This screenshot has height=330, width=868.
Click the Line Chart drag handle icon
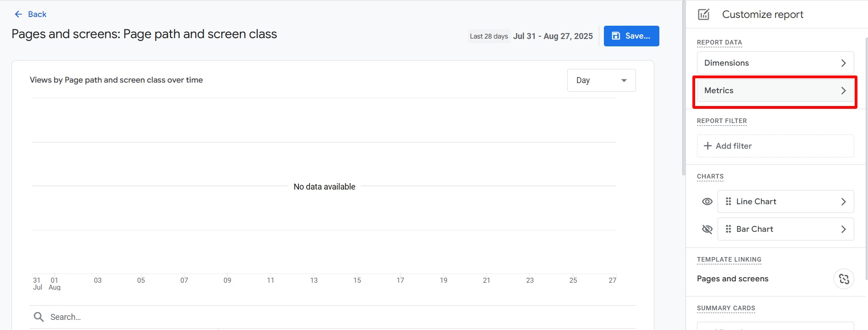728,201
